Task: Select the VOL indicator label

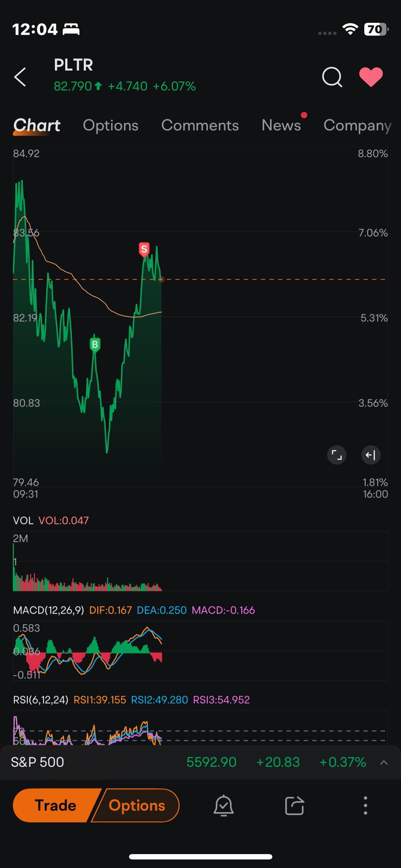Action: pyautogui.click(x=23, y=521)
